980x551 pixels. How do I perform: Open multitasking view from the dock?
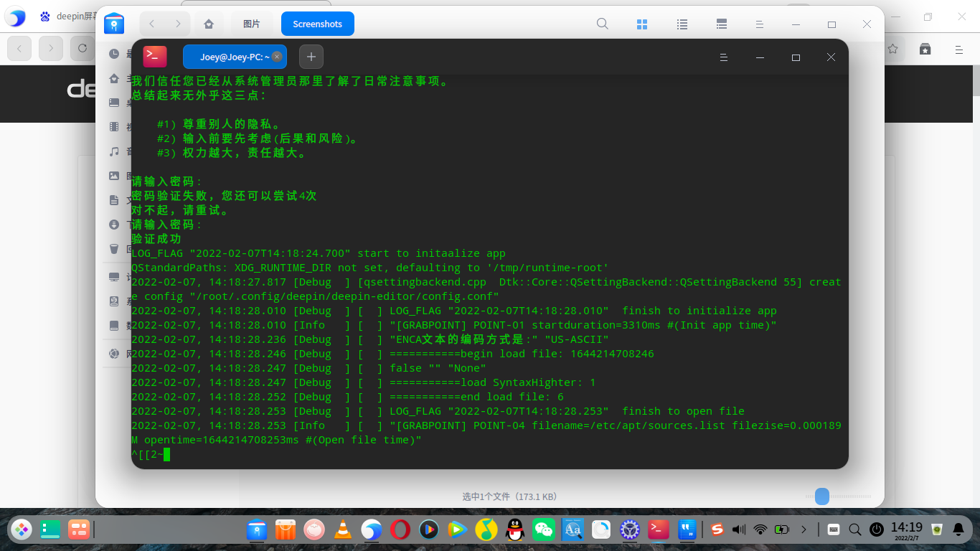78,529
